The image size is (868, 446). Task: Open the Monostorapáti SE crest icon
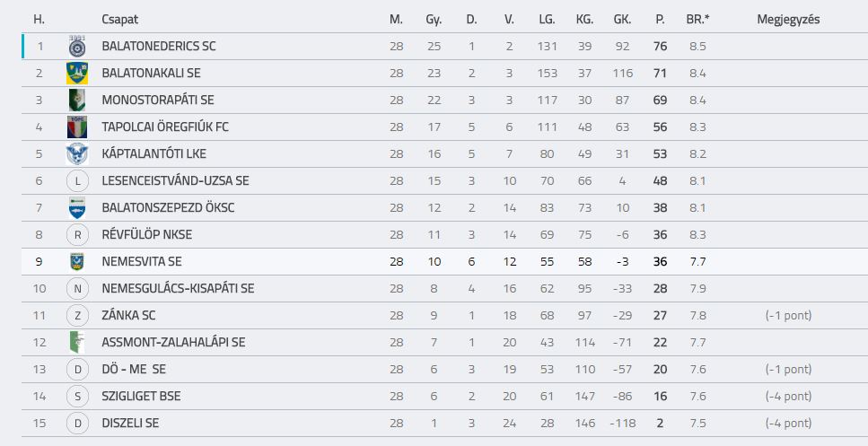77,100
